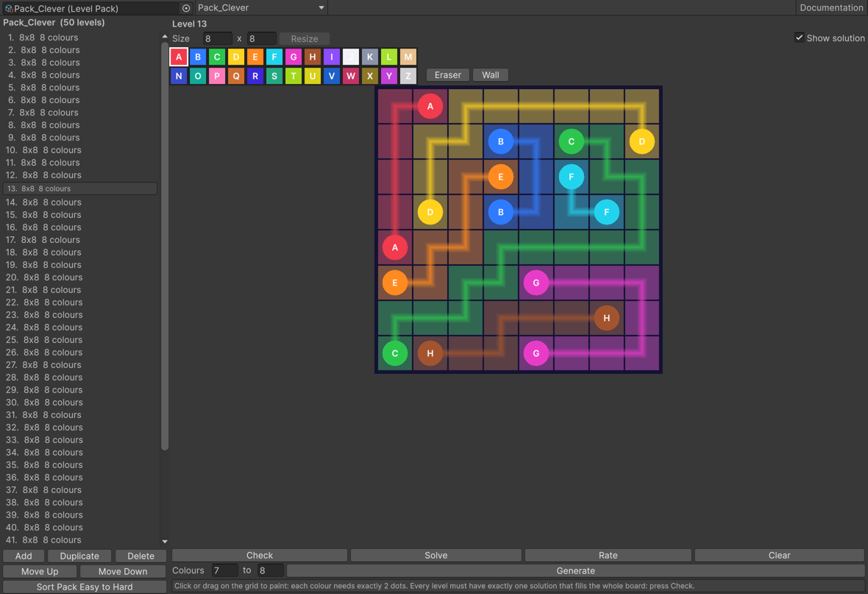Open the Documentation link
The image size is (868, 594).
[x=831, y=8]
